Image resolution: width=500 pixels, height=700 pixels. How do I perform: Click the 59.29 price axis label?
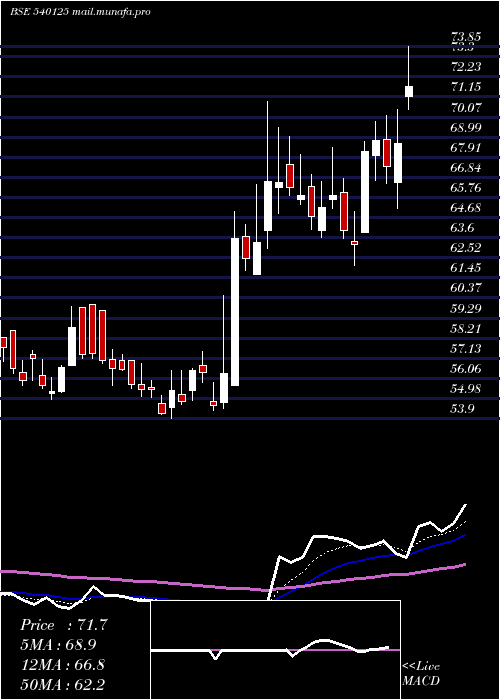click(x=467, y=308)
